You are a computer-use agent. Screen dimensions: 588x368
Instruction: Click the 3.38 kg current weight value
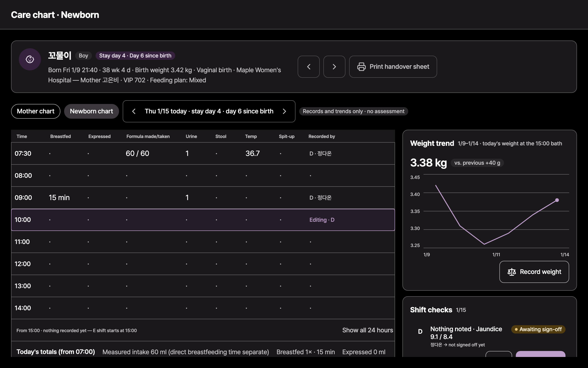(x=428, y=163)
